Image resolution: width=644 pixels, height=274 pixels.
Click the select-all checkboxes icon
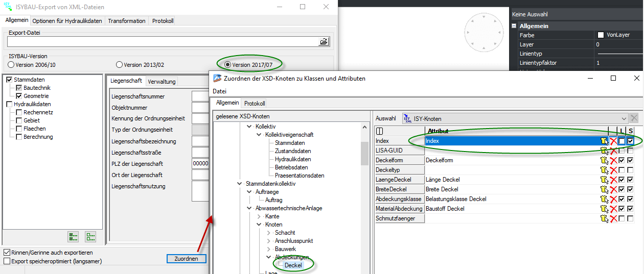click(73, 236)
